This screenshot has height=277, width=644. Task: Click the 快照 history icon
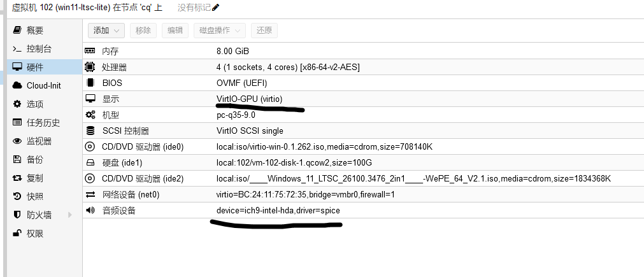17,197
